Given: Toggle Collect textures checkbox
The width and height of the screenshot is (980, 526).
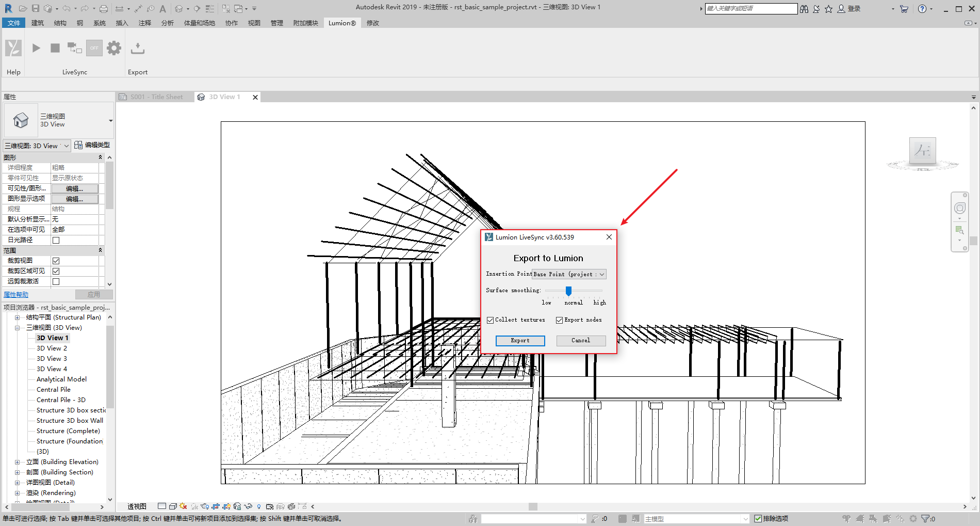Looking at the screenshot, I should point(491,320).
